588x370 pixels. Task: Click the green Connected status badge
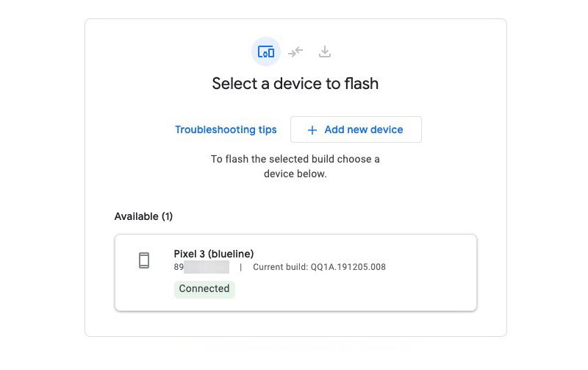coord(204,289)
